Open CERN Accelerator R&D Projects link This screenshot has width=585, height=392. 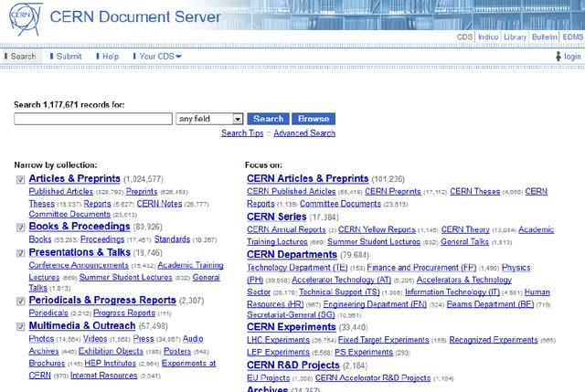[373, 377]
